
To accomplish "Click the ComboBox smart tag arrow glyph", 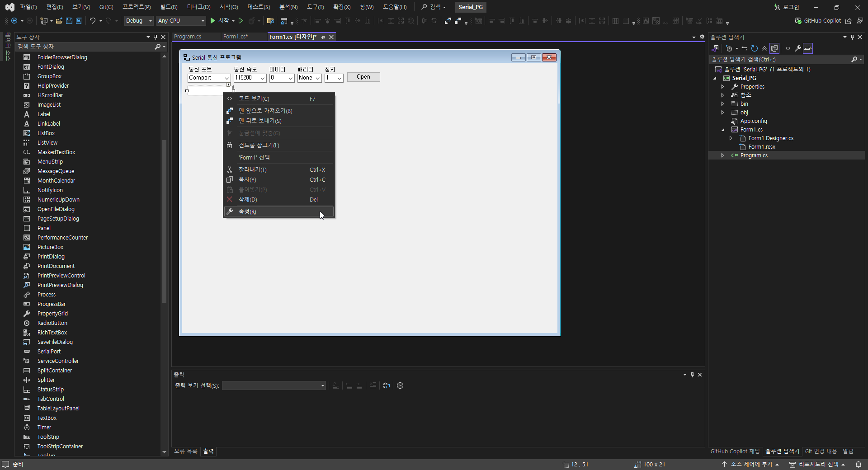I will pos(228,85).
